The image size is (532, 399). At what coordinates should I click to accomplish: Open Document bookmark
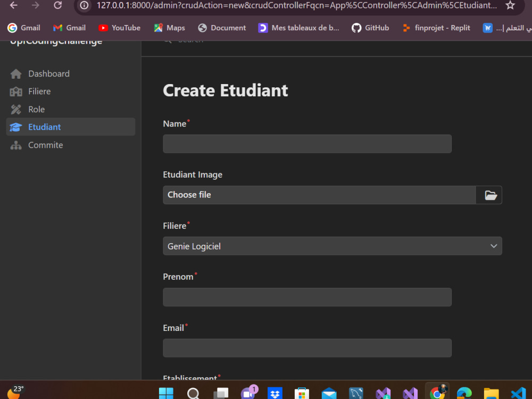click(222, 28)
